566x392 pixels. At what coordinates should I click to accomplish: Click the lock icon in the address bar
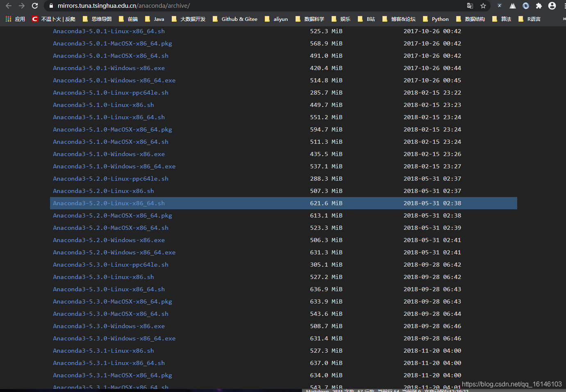pyautogui.click(x=51, y=6)
